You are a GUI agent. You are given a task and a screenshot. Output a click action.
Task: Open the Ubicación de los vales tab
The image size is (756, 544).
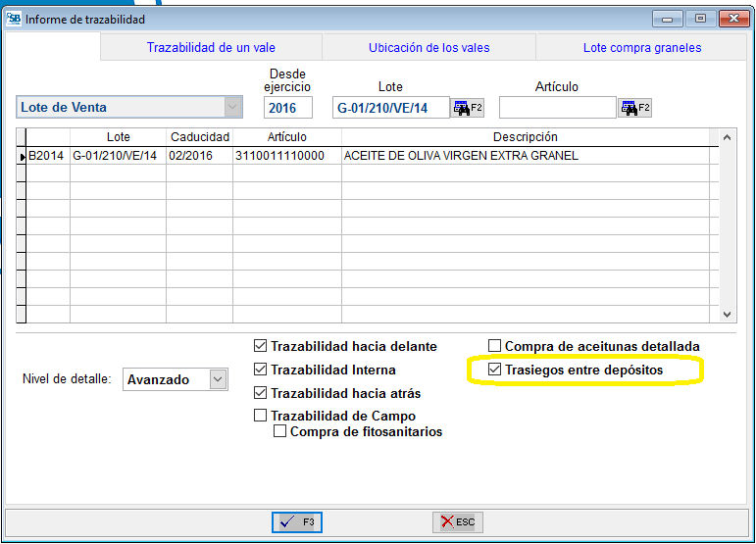429,47
